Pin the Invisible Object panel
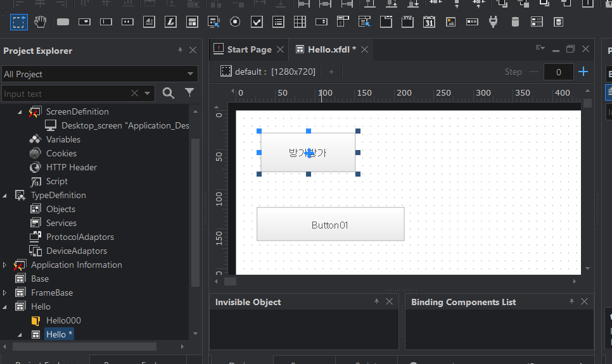The image size is (612, 364). click(x=376, y=301)
